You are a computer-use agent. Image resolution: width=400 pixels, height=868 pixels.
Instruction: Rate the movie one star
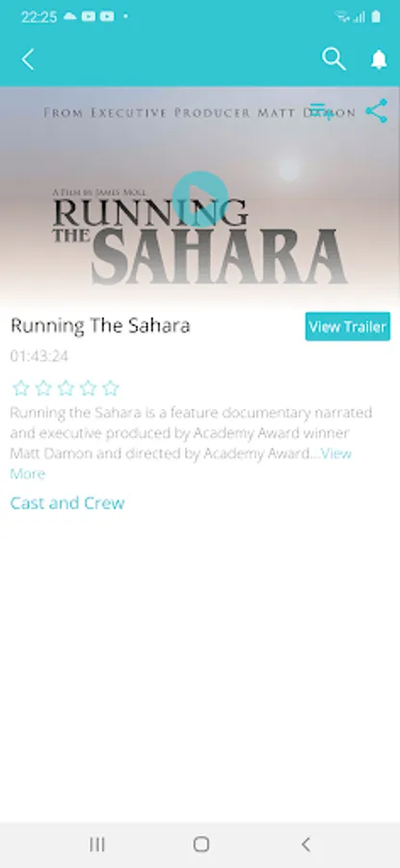pos(21,388)
